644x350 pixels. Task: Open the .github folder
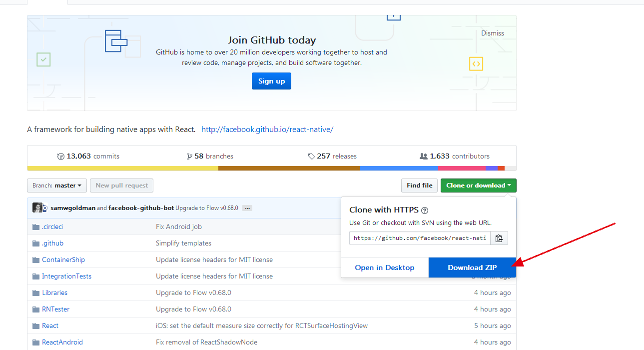tap(53, 243)
